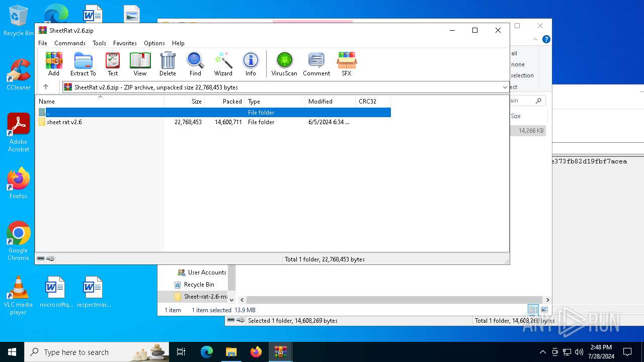Open the Find magnifier tool
The image size is (644, 362).
[x=195, y=64]
